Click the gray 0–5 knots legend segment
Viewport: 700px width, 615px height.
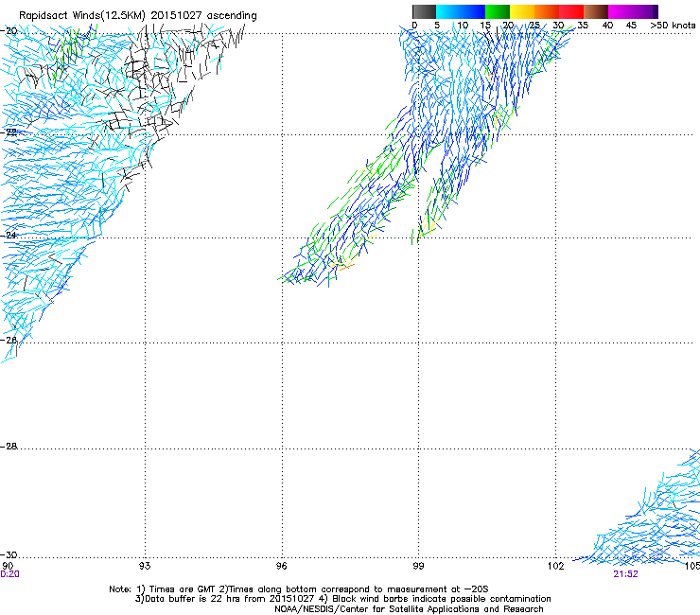424,11
